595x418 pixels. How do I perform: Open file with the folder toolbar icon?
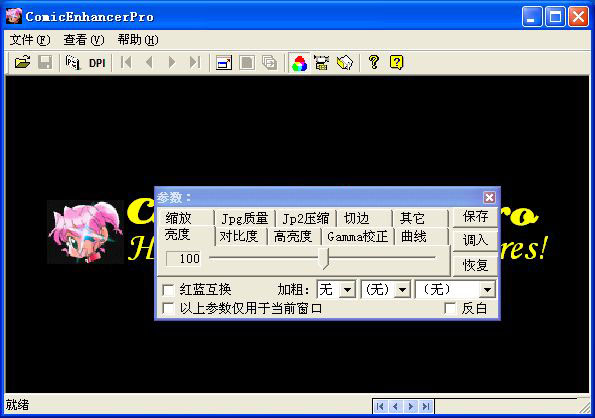coord(22,62)
